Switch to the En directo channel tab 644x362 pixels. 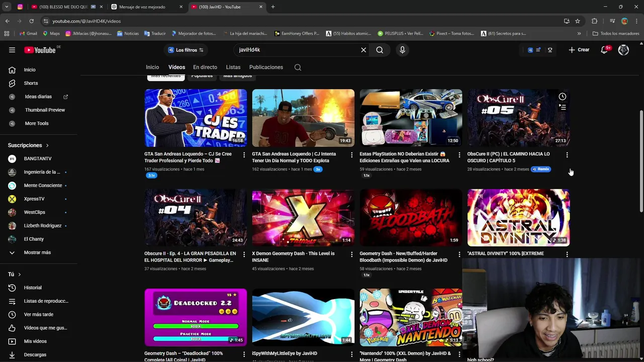205,67
